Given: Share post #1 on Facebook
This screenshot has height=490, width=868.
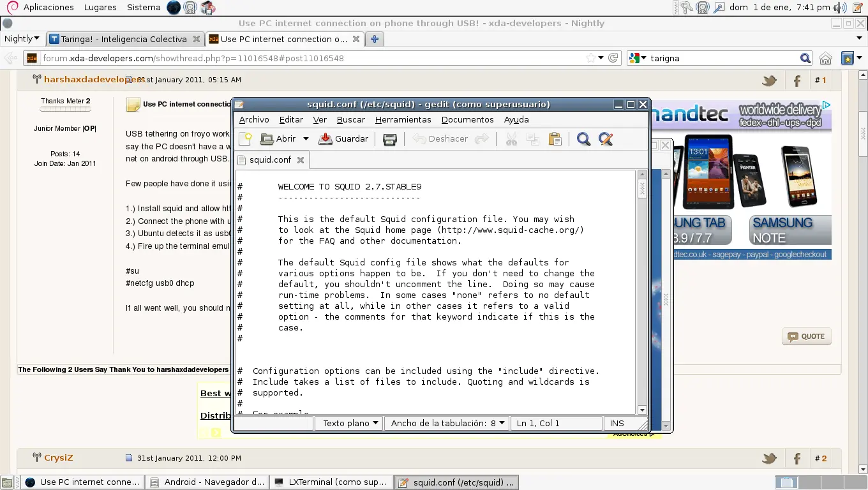Looking at the screenshot, I should pos(797,80).
